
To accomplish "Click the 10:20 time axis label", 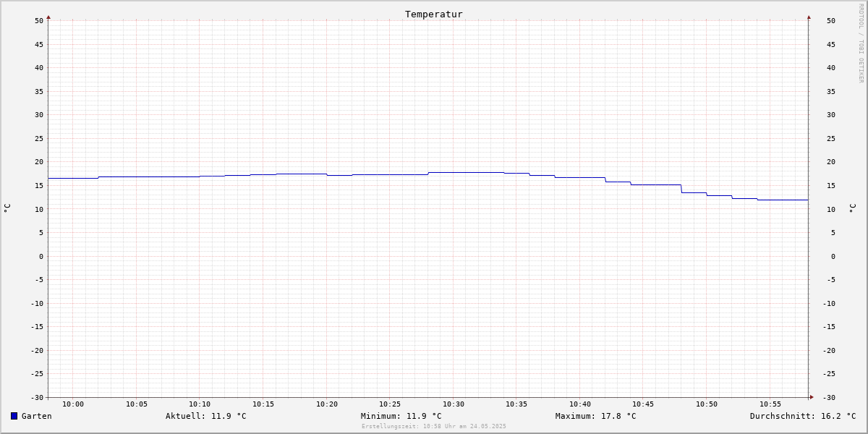I will pos(327,404).
